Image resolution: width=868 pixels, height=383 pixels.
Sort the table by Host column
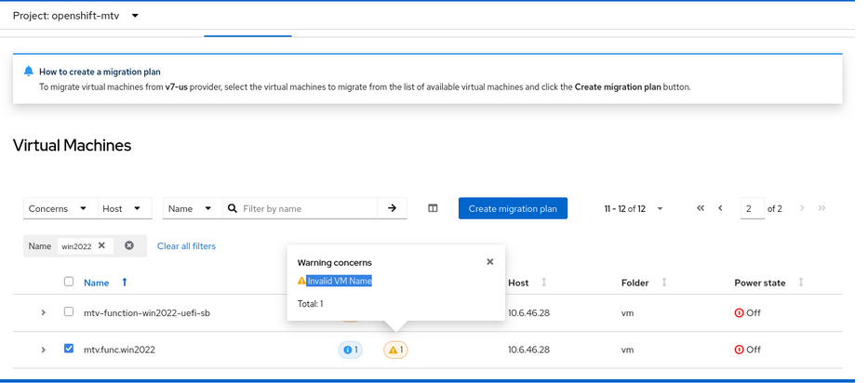click(544, 283)
